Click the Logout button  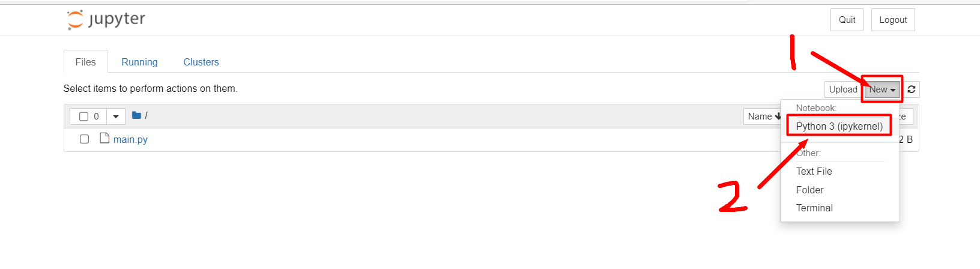coord(892,20)
